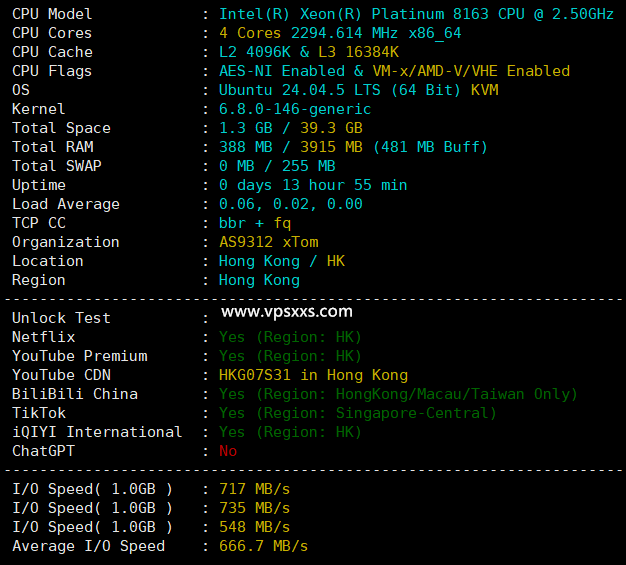Click the Netflix result 'Yes (Region: HK)'
Image resolution: width=626 pixels, height=565 pixels.
[x=290, y=337]
